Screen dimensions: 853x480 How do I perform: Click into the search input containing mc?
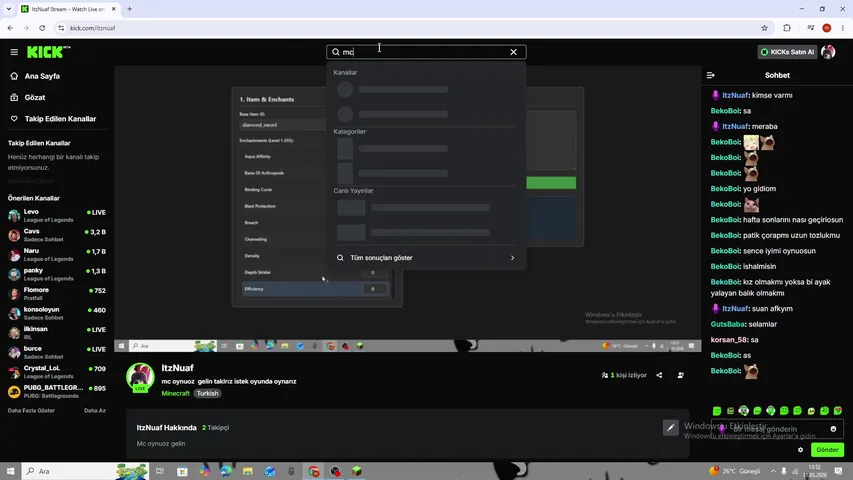[x=424, y=52]
